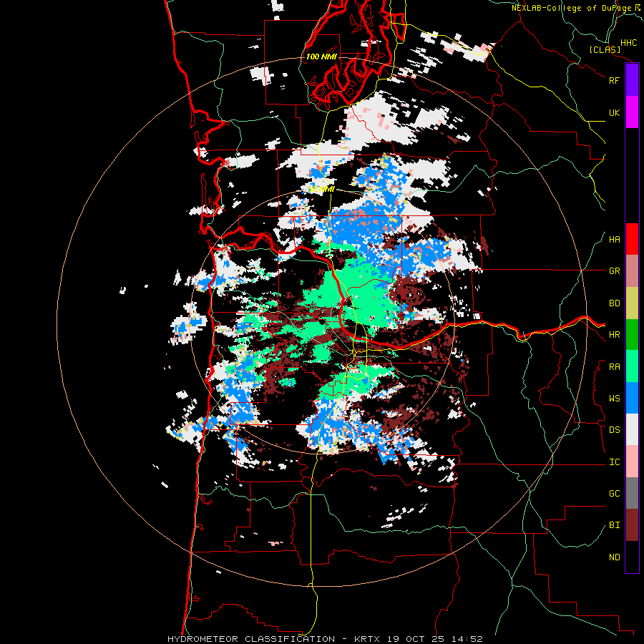The image size is (644, 644).
Task: Click the 'GC' legend label text
Action: (x=615, y=494)
